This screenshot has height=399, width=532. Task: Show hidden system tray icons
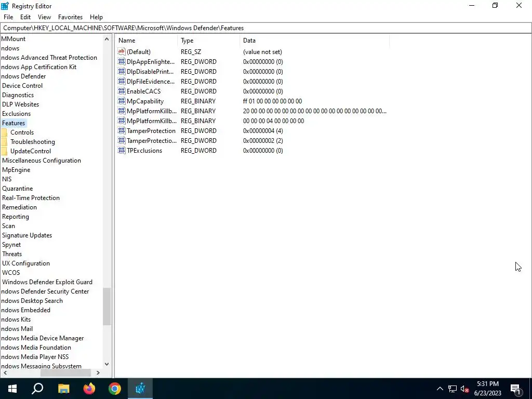(x=440, y=389)
